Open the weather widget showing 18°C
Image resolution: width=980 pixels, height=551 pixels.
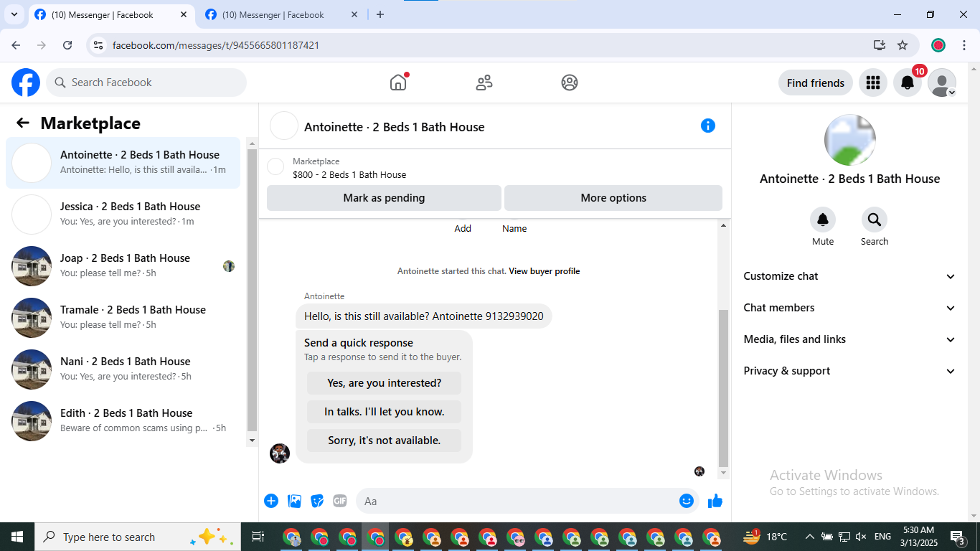click(x=766, y=537)
